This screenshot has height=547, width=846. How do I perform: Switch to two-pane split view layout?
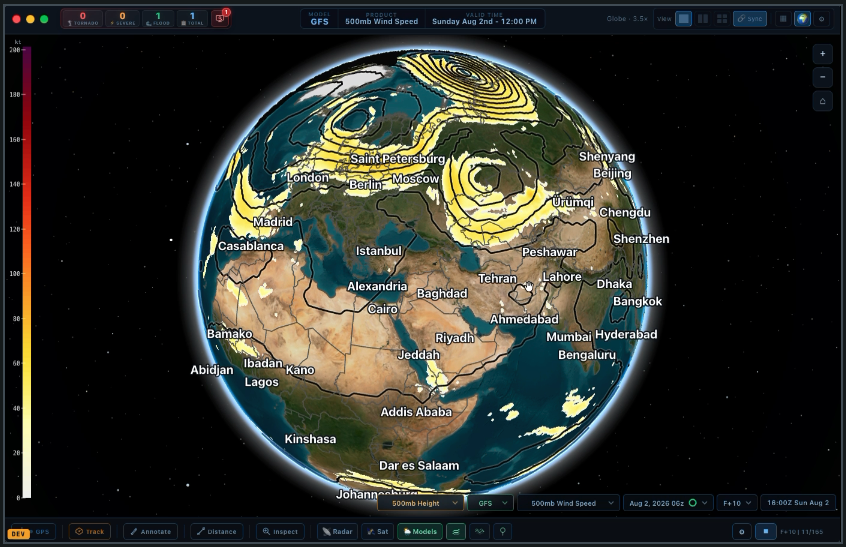[x=703, y=19]
